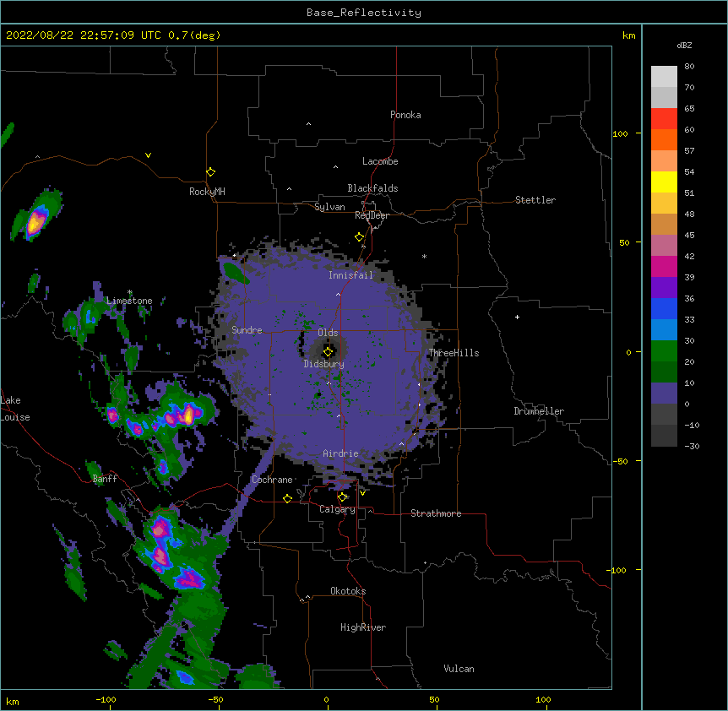The width and height of the screenshot is (728, 711).
Task: Click the Sylvan town label
Action: [329, 207]
